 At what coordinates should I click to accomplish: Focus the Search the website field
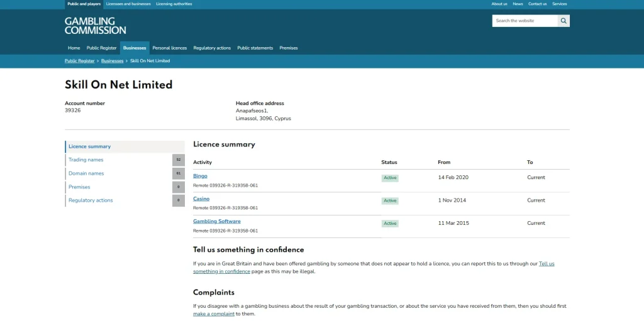(525, 21)
